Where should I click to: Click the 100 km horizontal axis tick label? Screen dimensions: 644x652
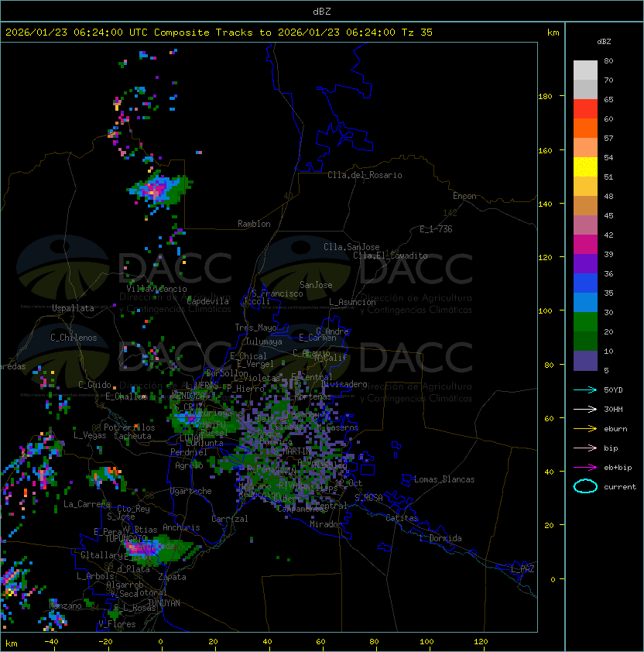click(x=426, y=642)
